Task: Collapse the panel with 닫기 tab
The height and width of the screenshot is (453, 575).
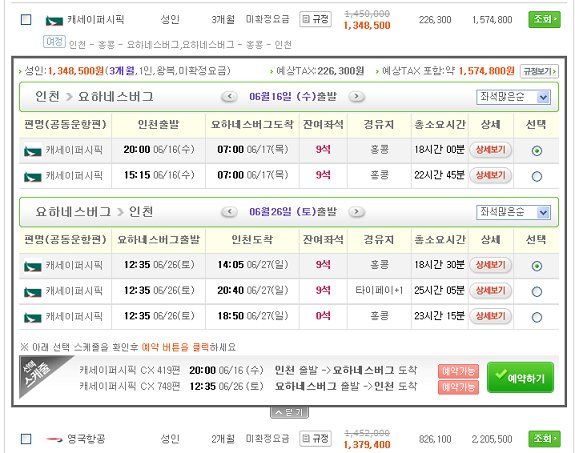Action: pyautogui.click(x=289, y=412)
